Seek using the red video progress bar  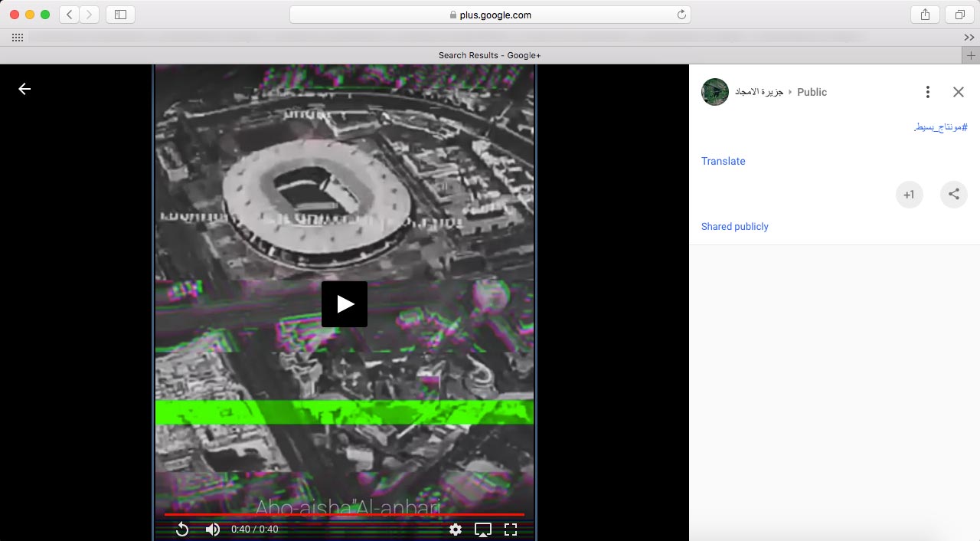tap(345, 514)
